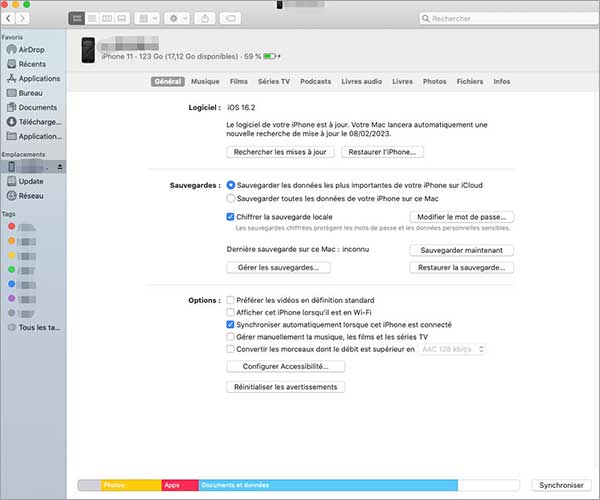This screenshot has height=500, width=600.
Task: Click the Edit Tags toolbar icon
Action: [x=230, y=18]
